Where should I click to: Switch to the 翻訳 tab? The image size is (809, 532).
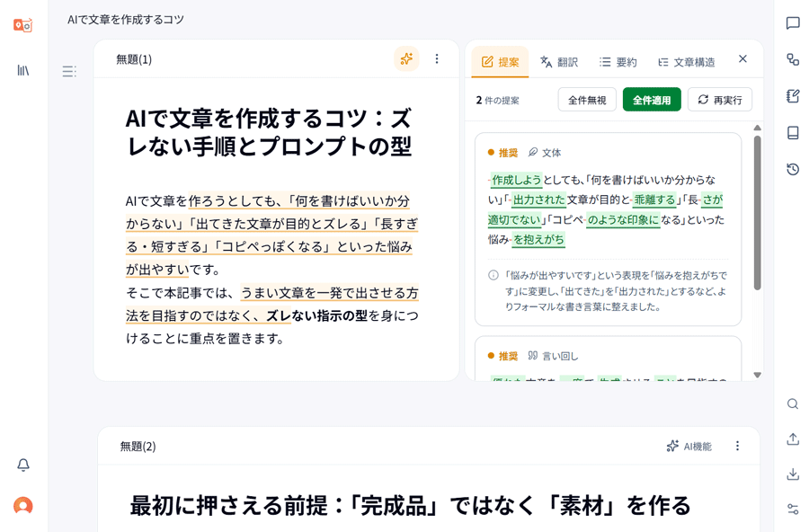(x=559, y=62)
